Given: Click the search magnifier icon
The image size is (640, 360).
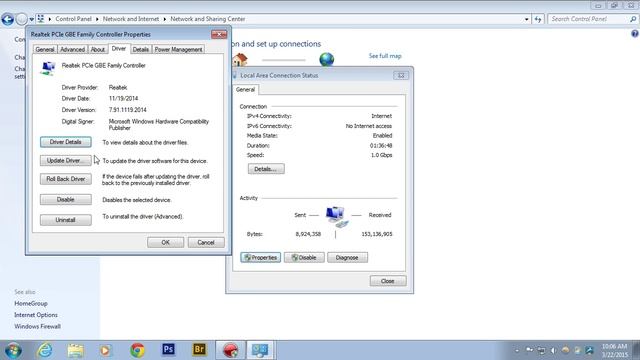Looking at the screenshot, I should click(x=633, y=19).
